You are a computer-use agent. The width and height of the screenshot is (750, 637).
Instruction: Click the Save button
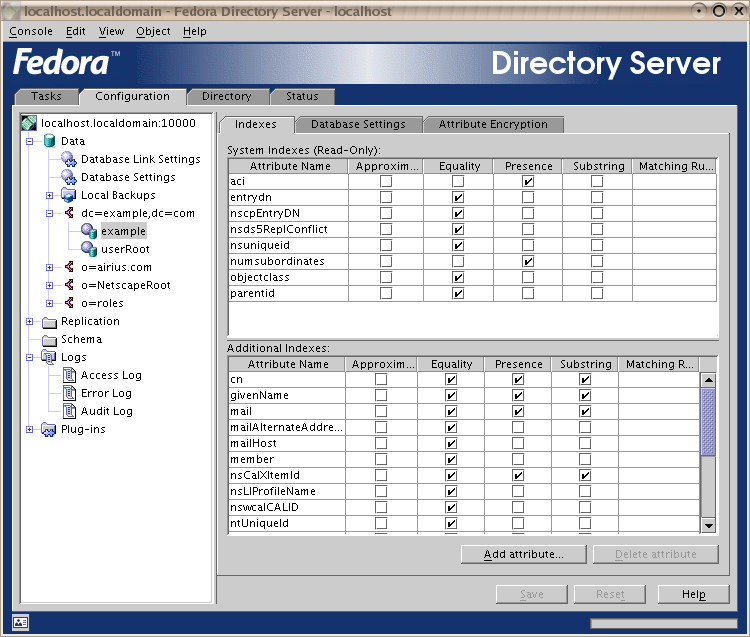click(x=532, y=594)
